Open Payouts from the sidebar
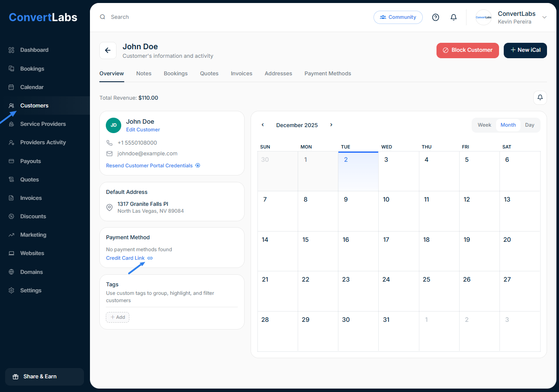The width and height of the screenshot is (559, 392). (x=30, y=161)
